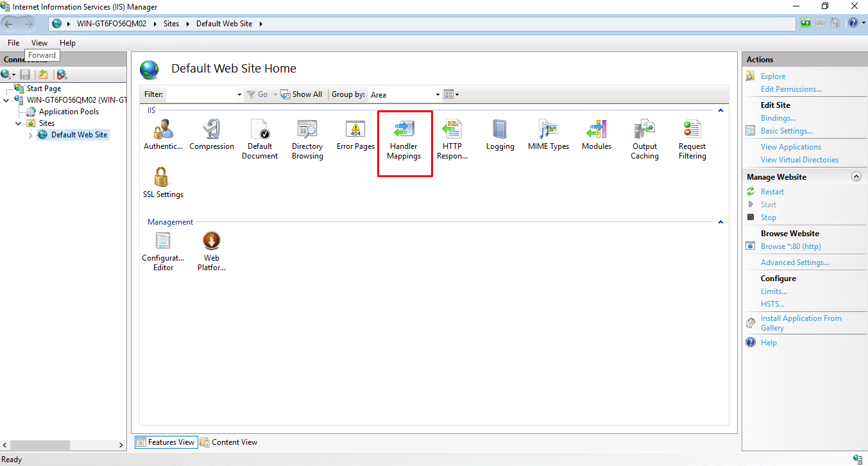Click the create new connection icon
Viewport: 868px width, 466px height.
pyautogui.click(x=6, y=74)
